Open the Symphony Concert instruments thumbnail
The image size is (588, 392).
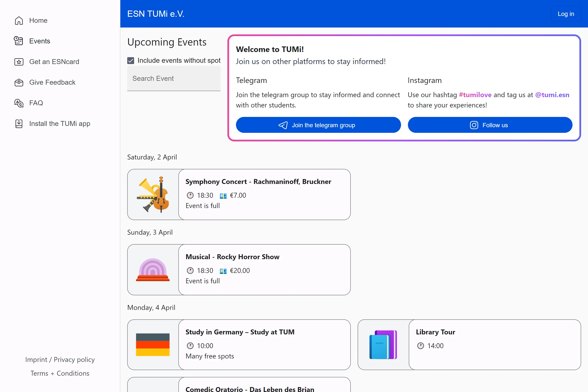[153, 194]
